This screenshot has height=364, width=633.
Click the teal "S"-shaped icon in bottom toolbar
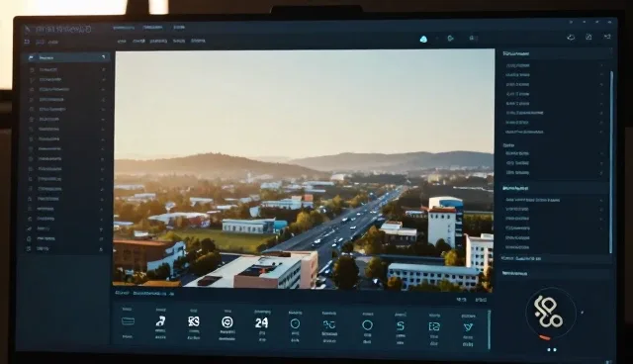coord(400,326)
